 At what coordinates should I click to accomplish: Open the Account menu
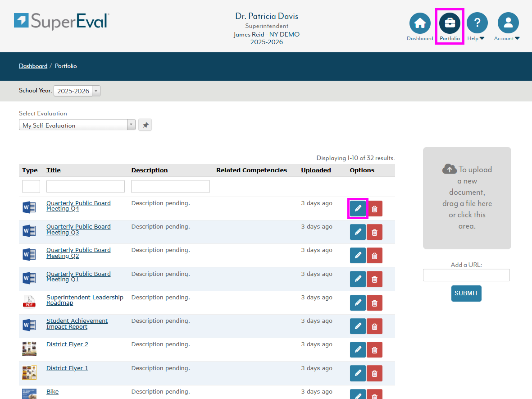[x=508, y=23]
